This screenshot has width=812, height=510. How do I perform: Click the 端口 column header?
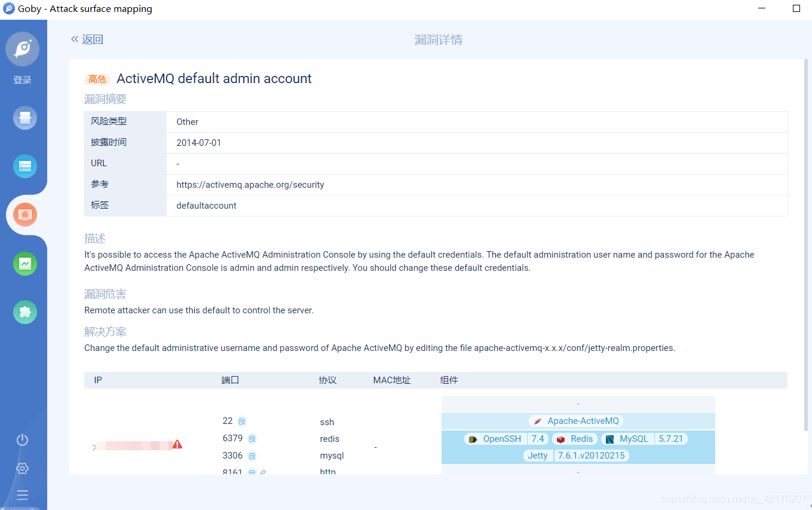(x=230, y=380)
